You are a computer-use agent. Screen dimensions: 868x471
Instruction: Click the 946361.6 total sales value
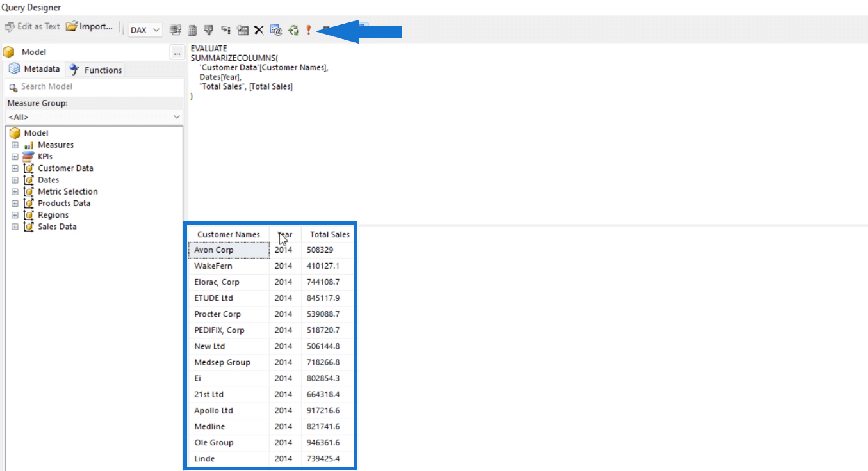[327, 443]
